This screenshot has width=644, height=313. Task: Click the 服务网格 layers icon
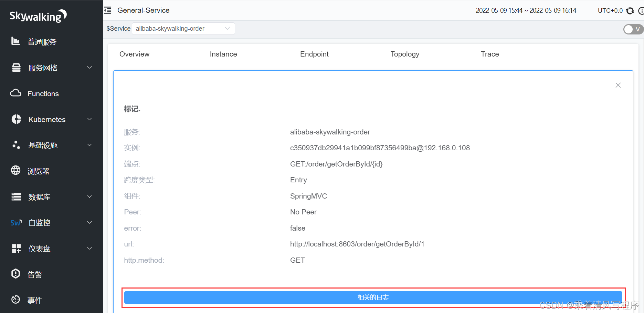16,68
